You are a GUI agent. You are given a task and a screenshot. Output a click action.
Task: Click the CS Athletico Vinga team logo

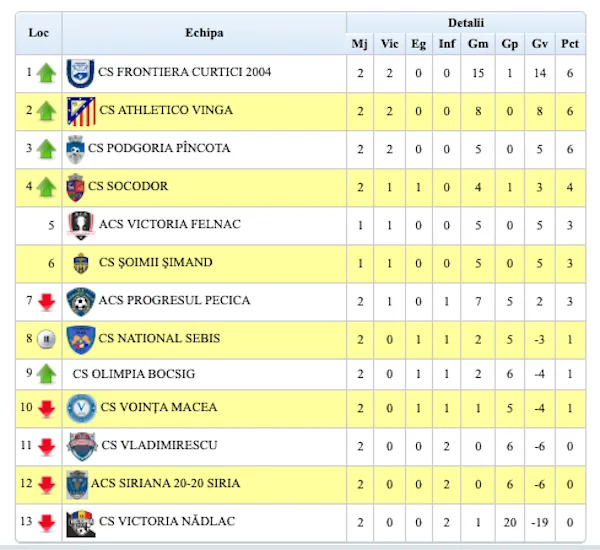tap(81, 111)
